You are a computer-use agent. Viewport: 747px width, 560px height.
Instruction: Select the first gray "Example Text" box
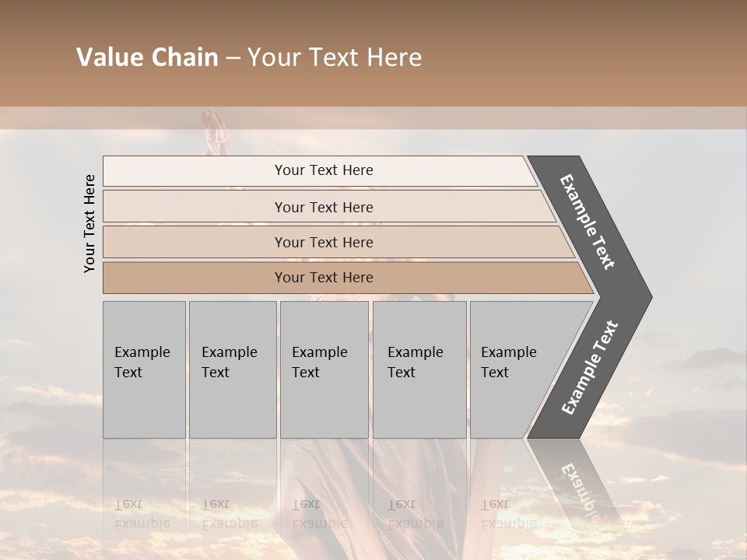144,369
